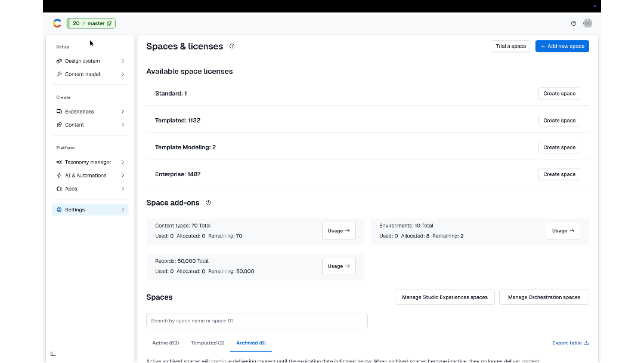
Task: Switch to Active (63) tab
Action: [166, 343]
